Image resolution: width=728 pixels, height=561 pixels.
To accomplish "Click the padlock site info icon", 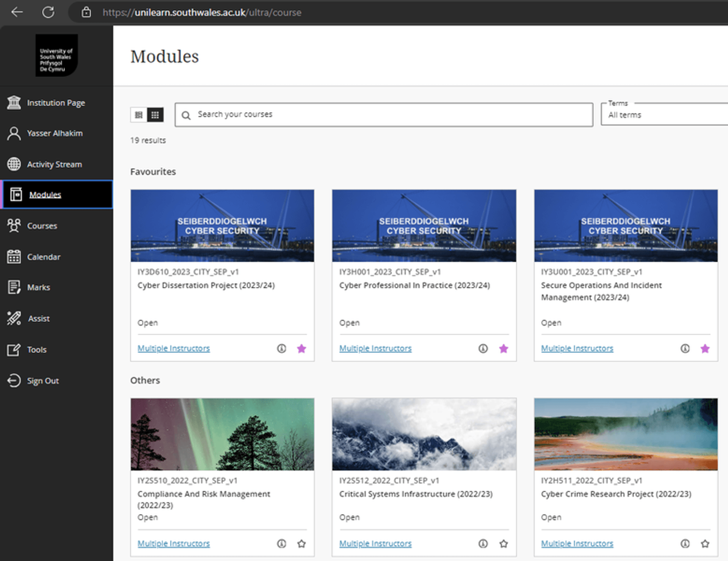I will (x=86, y=12).
